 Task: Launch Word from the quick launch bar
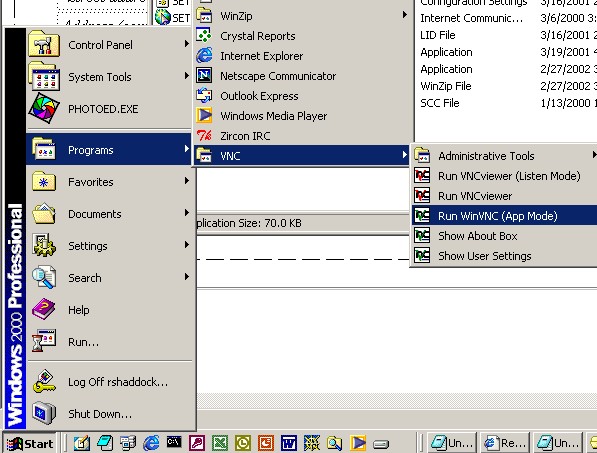(x=289, y=443)
